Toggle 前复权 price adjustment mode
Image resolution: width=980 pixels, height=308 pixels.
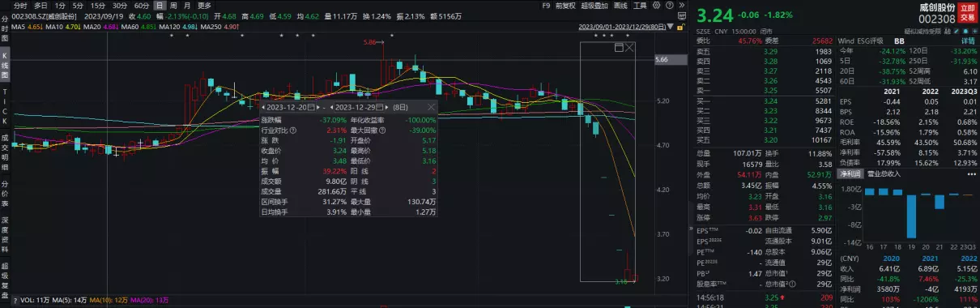[565, 6]
